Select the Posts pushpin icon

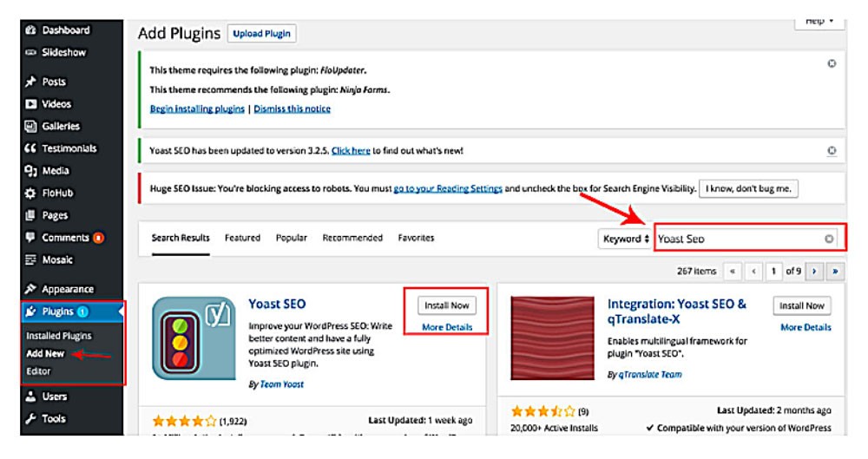tap(31, 82)
